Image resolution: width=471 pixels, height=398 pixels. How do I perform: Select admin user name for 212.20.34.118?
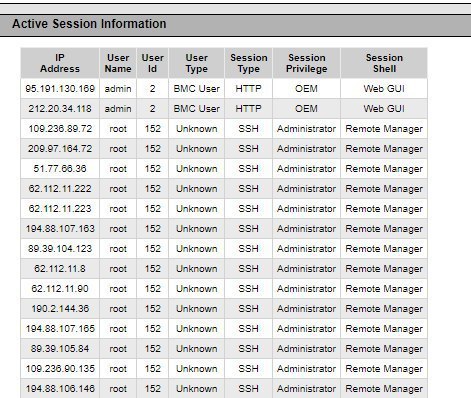point(118,109)
